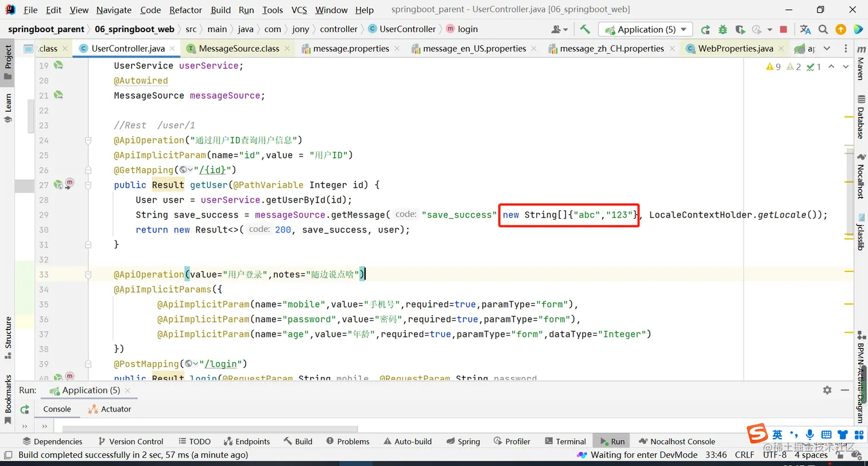Open the Problems tool window button
Image resolution: width=868 pixels, height=466 pixels.
click(x=347, y=441)
